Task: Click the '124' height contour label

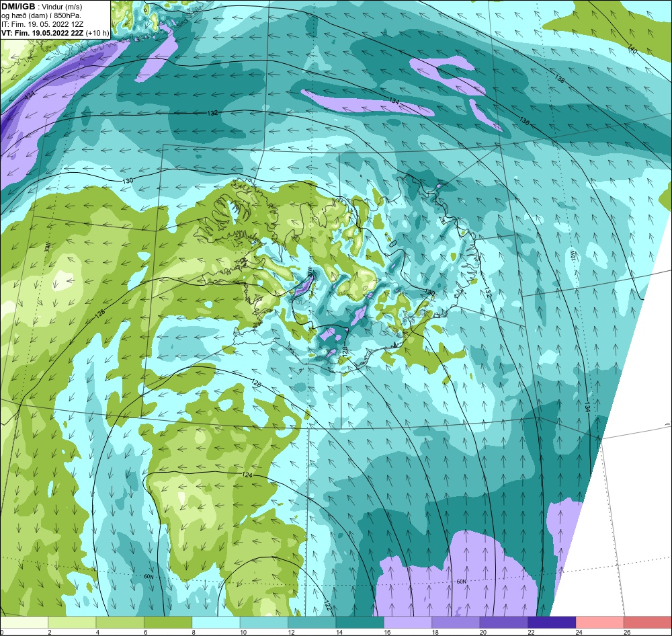Action: 247,475
